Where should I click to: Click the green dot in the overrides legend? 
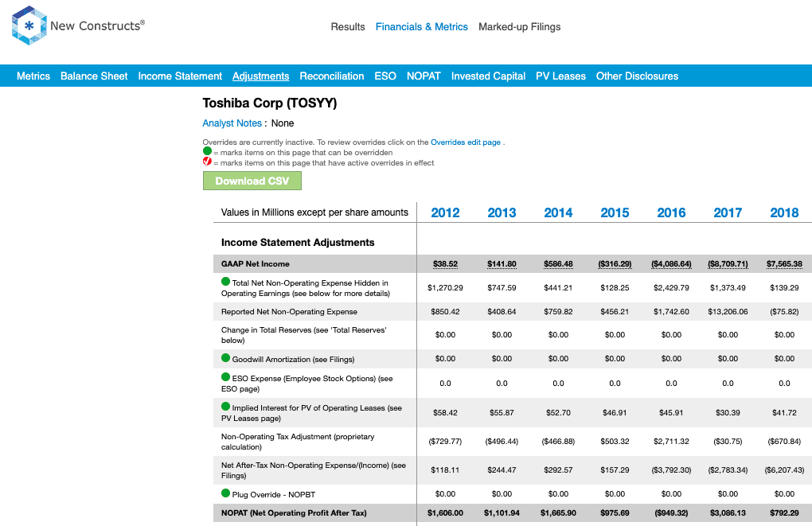pyautogui.click(x=207, y=151)
